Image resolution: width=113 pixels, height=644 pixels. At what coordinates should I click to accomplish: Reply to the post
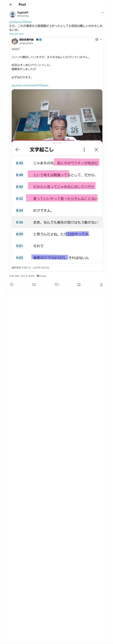coord(12,285)
